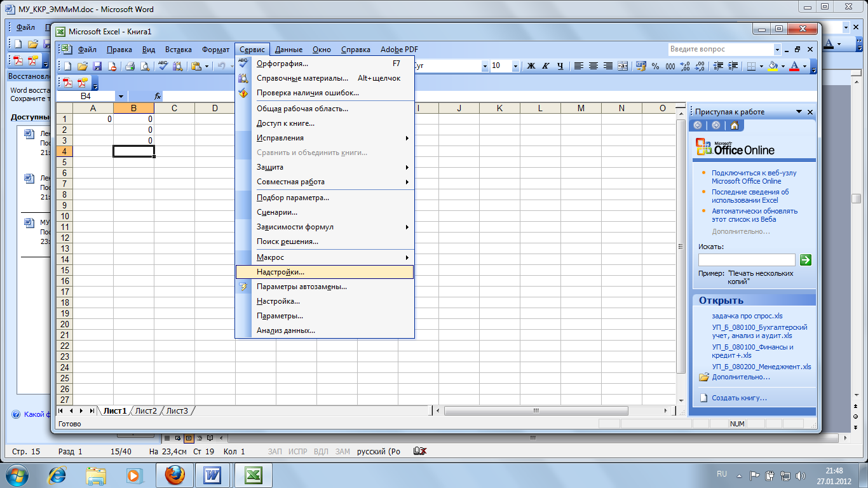Switch to sheet tab Лист2
Image resolution: width=868 pixels, height=488 pixels.
pos(146,411)
